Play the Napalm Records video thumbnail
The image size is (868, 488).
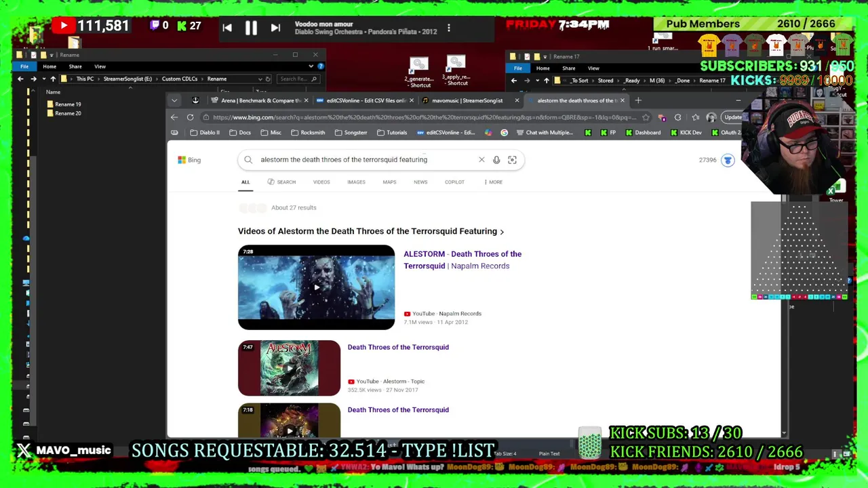(x=316, y=287)
